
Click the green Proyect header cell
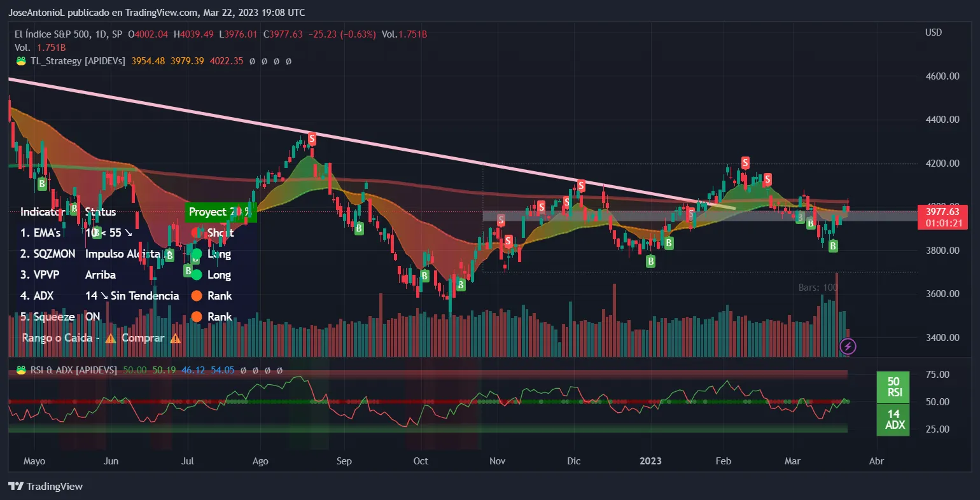[221, 212]
